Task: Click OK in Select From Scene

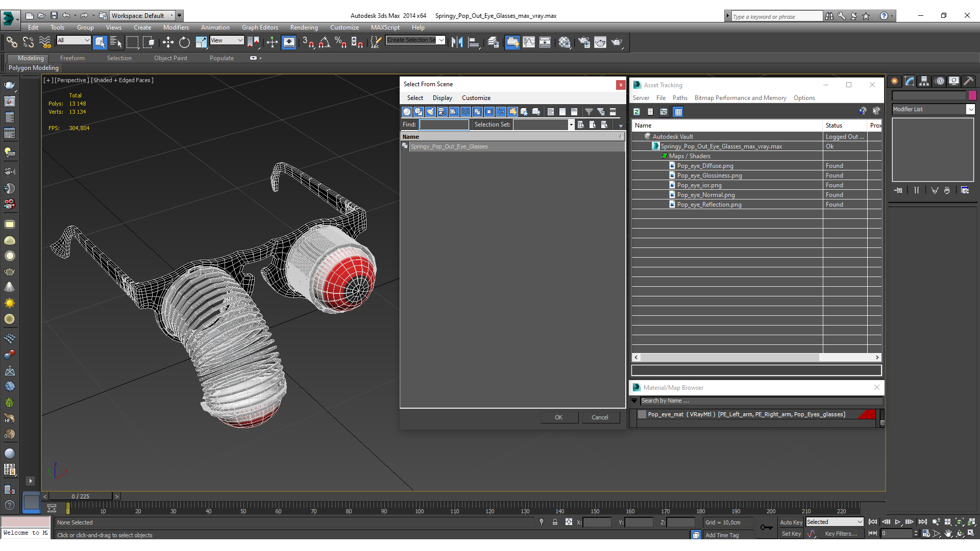Action: [559, 417]
